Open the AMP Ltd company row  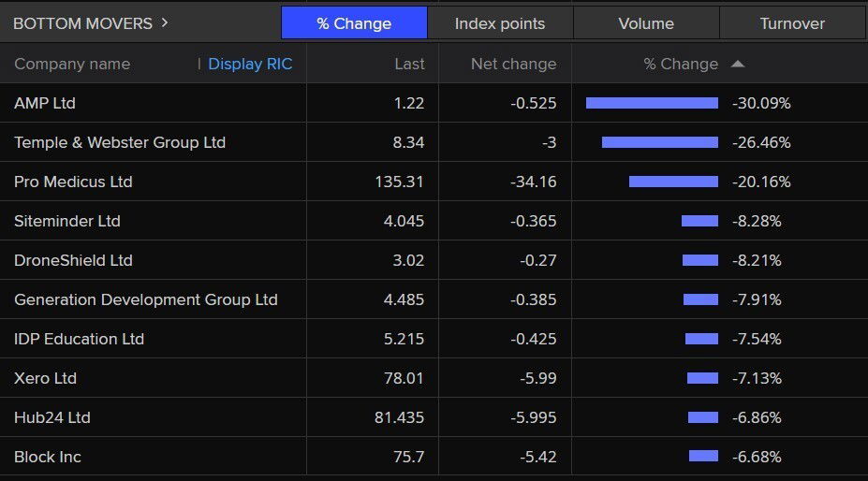[x=45, y=103]
